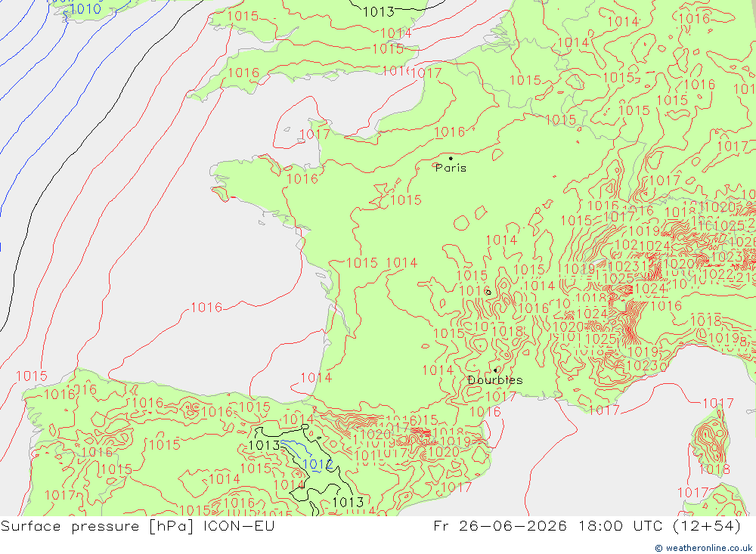Click the 'Surface pressure [hPa] ICON-EU' title
Image resolution: width=756 pixels, height=554 pixels.
click(x=138, y=526)
